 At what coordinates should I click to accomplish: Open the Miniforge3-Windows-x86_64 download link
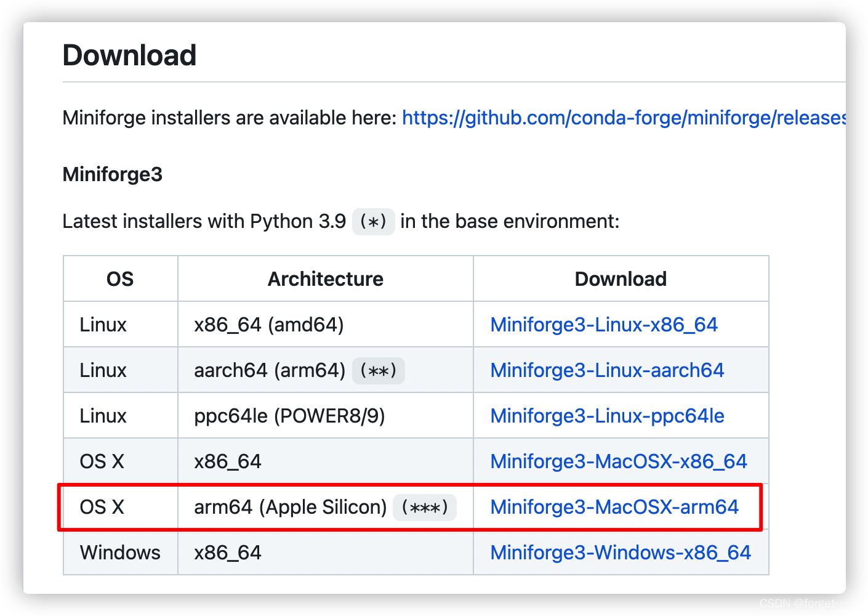[621, 553]
